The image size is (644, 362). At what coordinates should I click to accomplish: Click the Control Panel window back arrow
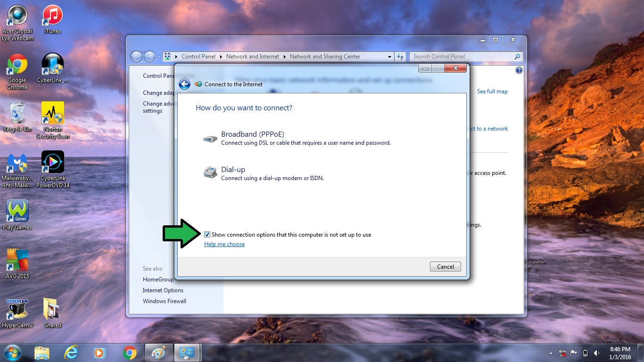[x=136, y=57]
